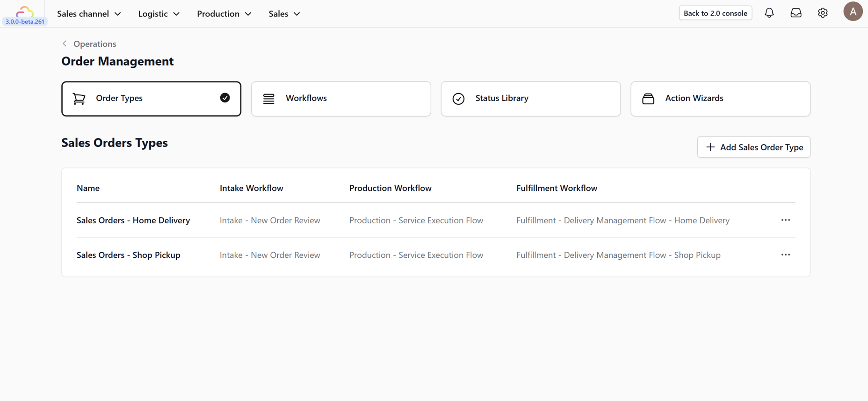Click Add Sales Order Type button
868x401 pixels.
point(754,147)
